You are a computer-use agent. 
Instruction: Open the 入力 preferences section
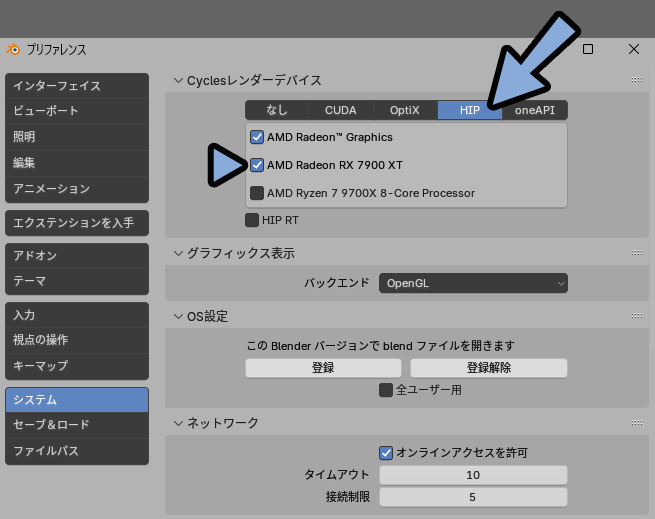pos(77,315)
